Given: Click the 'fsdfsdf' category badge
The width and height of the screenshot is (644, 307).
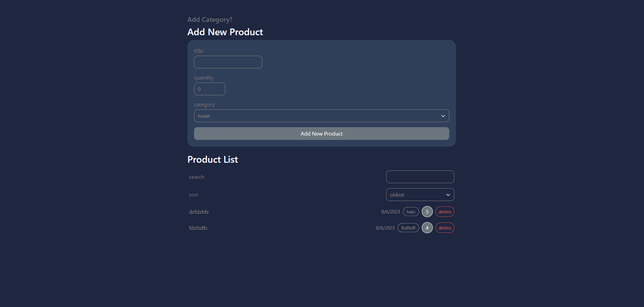Looking at the screenshot, I should [x=408, y=227].
